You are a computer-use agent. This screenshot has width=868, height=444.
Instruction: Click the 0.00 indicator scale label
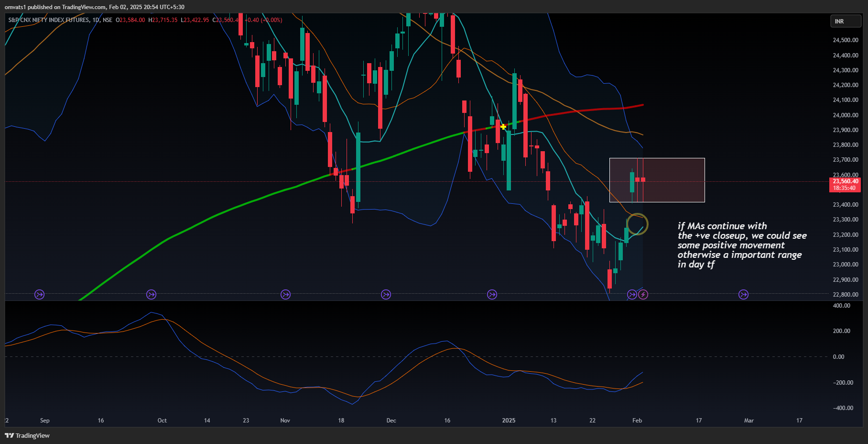pos(838,357)
